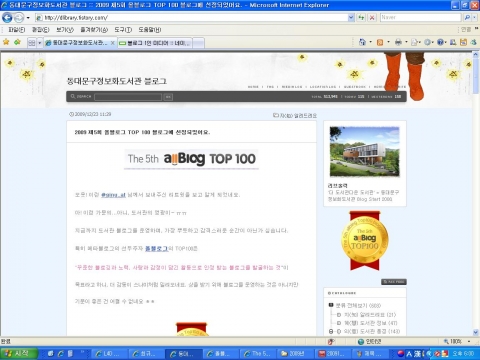
Task: Open the Print options dropdown arrow
Action: [x=406, y=42]
